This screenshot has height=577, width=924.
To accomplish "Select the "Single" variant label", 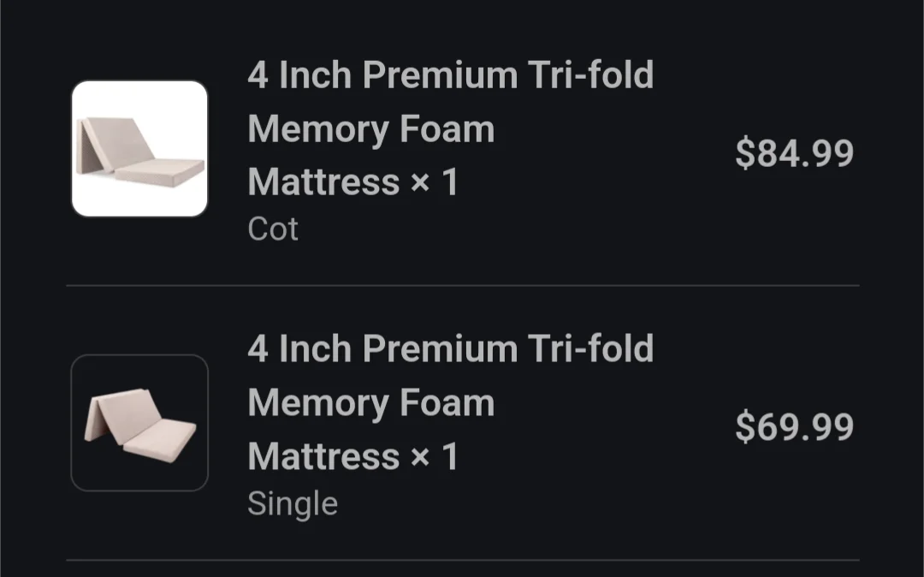I will click(x=293, y=503).
